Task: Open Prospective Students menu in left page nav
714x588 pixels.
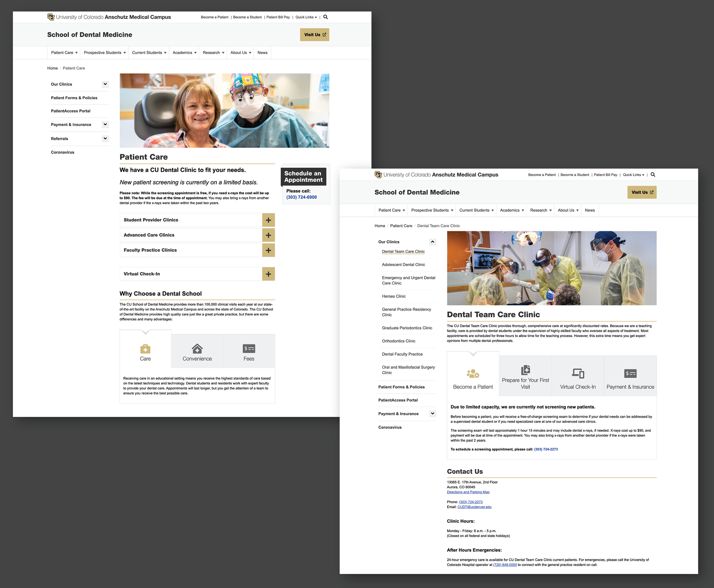Action: [x=104, y=53]
